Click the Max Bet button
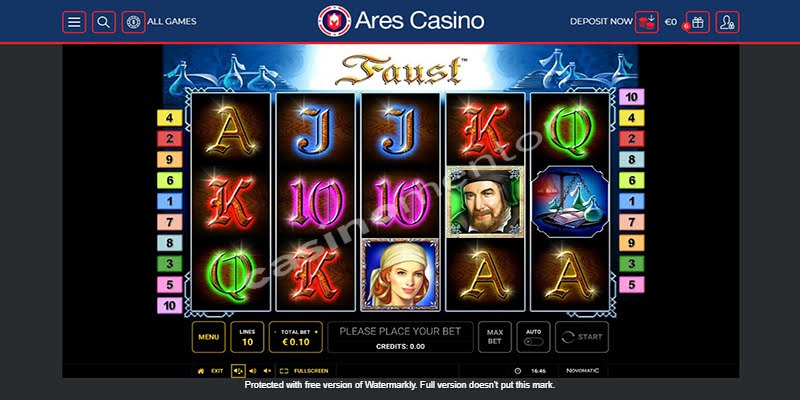Screen dimensions: 800x400 pos(494,337)
